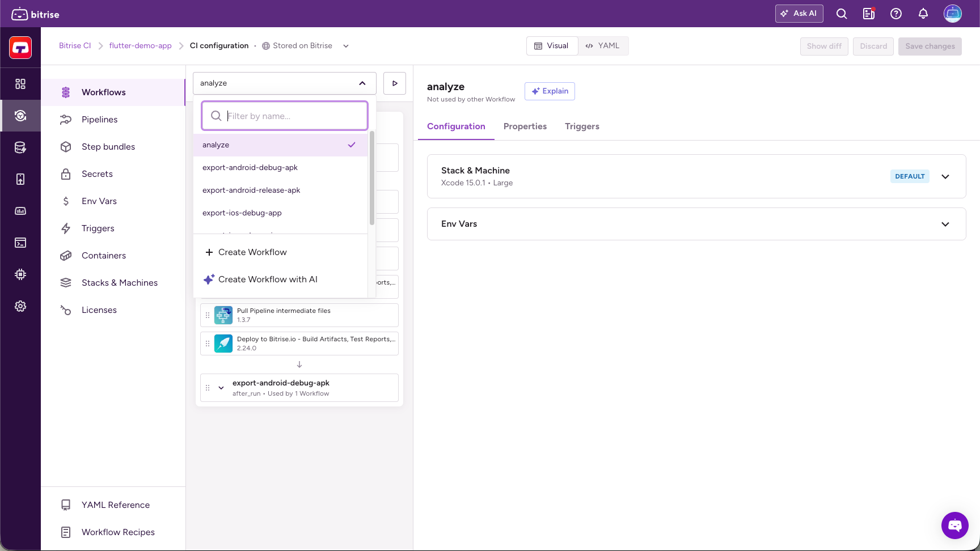Image resolution: width=980 pixels, height=551 pixels.
Task: Open Step bundles in the side menu
Action: coord(113,147)
